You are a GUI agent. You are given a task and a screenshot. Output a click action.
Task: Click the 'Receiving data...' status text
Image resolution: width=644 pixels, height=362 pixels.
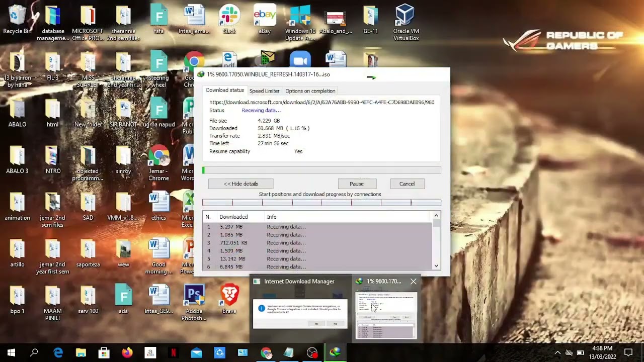261,111
